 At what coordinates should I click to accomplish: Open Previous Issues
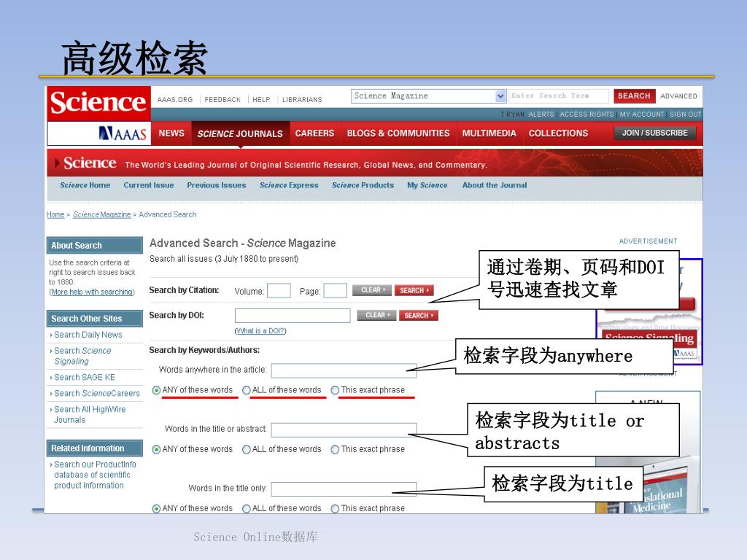[216, 185]
